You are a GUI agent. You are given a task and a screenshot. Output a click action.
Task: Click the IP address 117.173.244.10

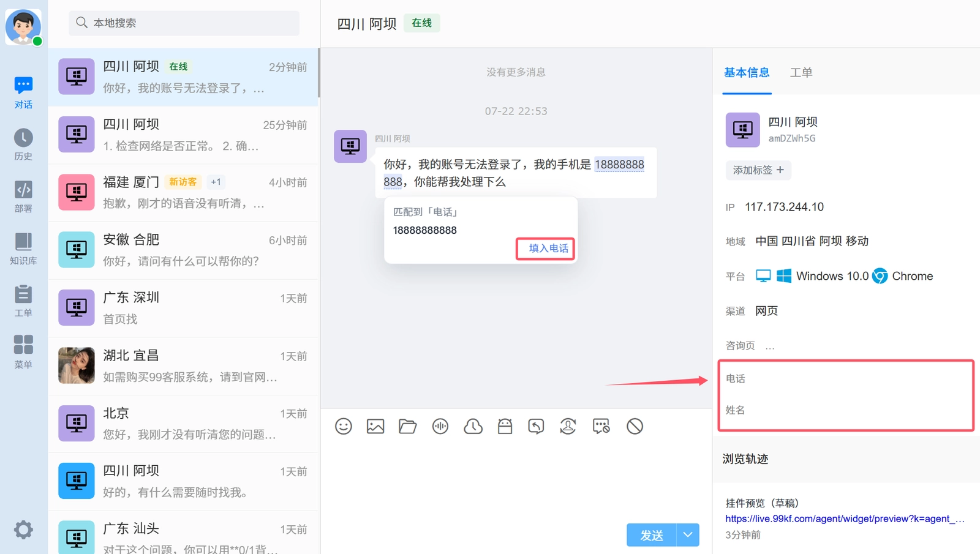[x=784, y=207]
